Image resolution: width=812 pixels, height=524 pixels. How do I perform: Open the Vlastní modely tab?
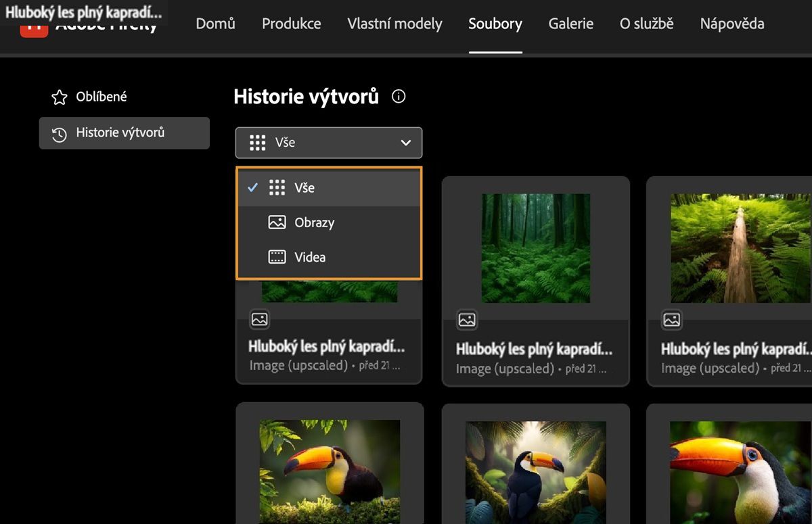[394, 24]
